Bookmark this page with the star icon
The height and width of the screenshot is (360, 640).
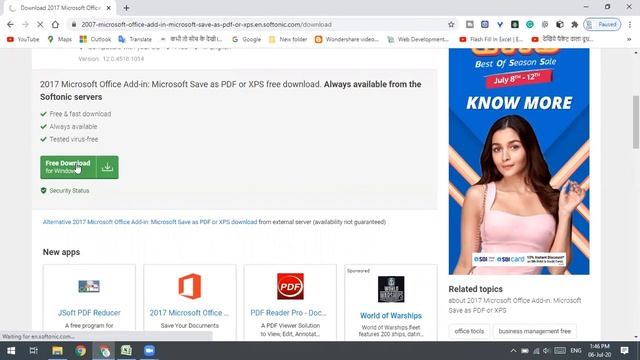point(451,24)
